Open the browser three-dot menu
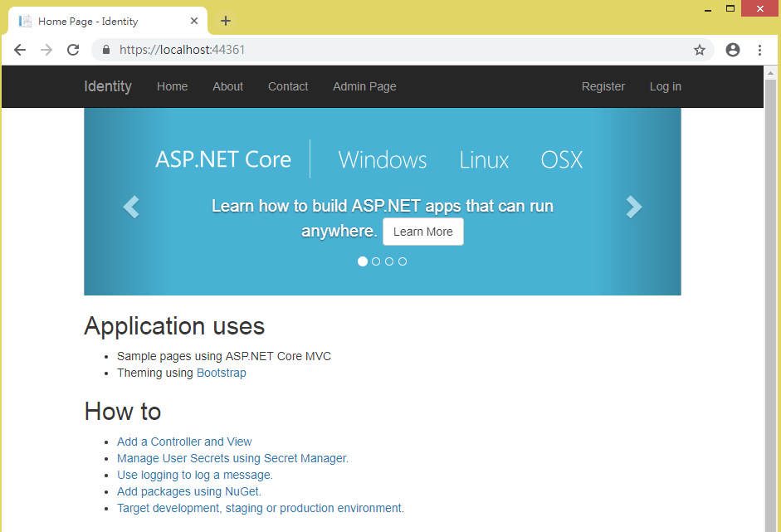The image size is (781, 532). click(759, 50)
